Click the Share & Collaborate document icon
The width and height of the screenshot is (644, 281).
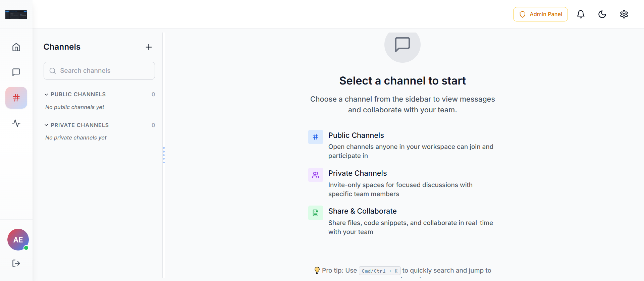(315, 213)
